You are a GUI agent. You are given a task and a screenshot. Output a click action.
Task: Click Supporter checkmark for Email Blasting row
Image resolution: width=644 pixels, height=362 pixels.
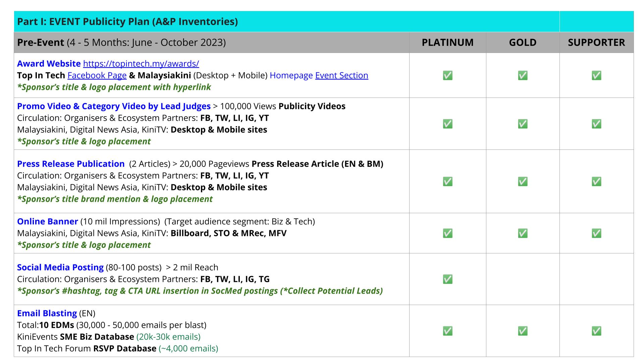pos(596,331)
